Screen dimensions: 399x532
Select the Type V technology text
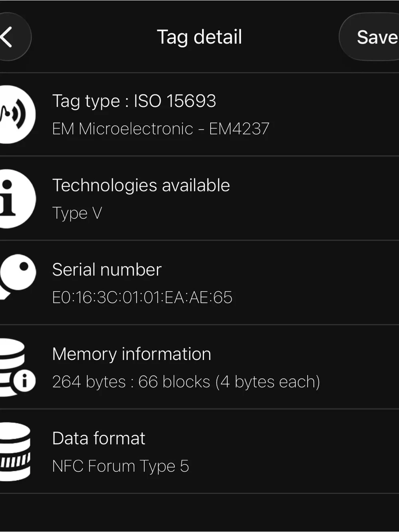pos(77,214)
